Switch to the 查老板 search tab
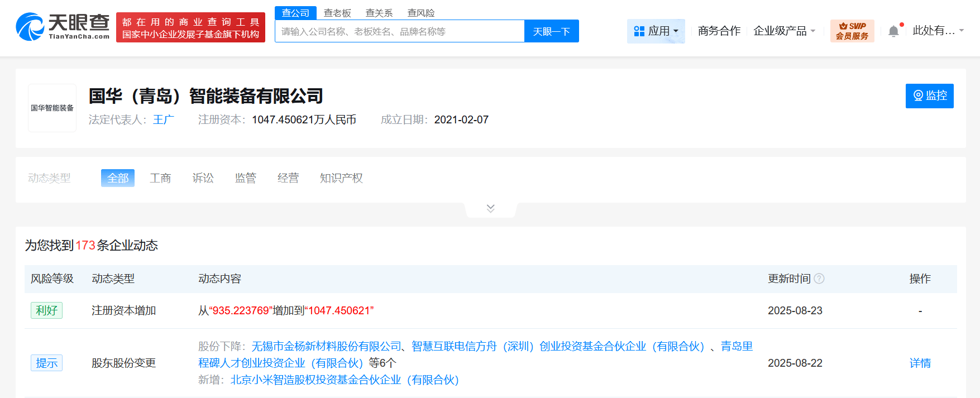 click(x=337, y=13)
